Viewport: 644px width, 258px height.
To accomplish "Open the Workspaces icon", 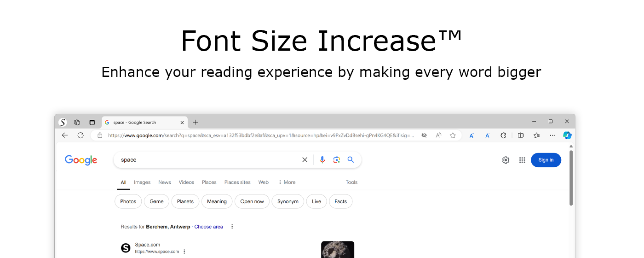I will [77, 122].
